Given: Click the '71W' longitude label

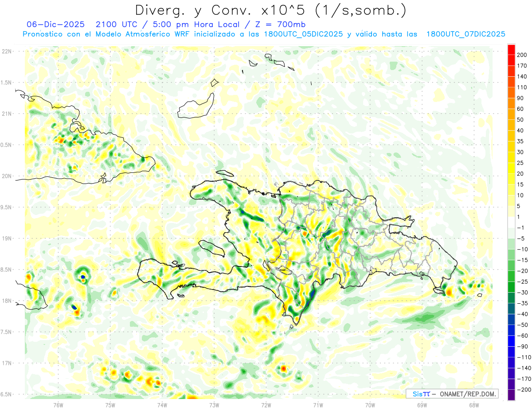Looking at the screenshot, I should click(x=318, y=404).
